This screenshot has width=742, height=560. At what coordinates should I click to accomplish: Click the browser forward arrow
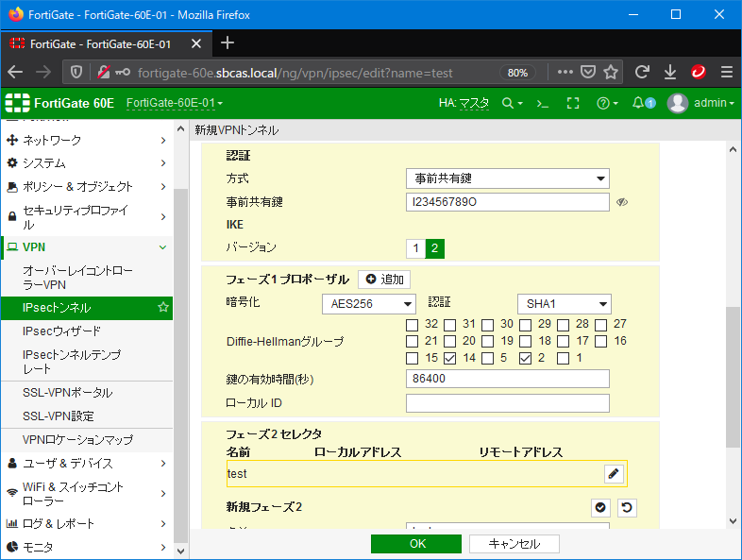coord(43,72)
